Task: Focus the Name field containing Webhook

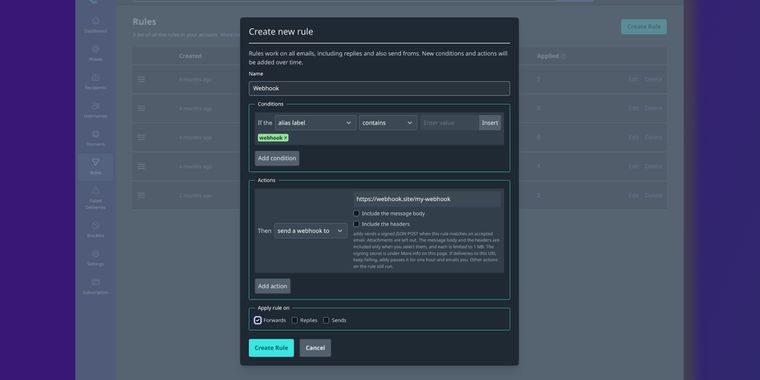Action: tap(380, 88)
